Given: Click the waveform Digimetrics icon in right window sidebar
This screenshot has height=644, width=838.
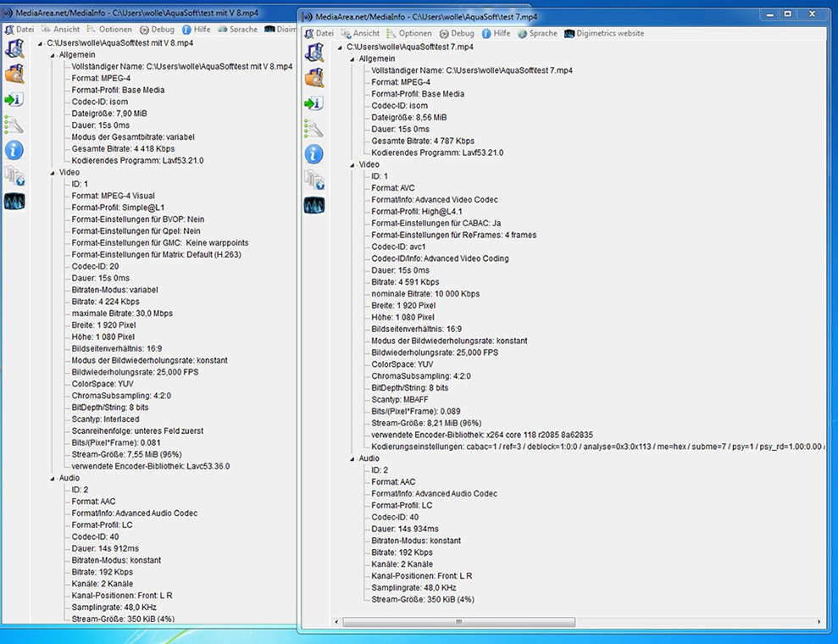Looking at the screenshot, I should pos(314,205).
